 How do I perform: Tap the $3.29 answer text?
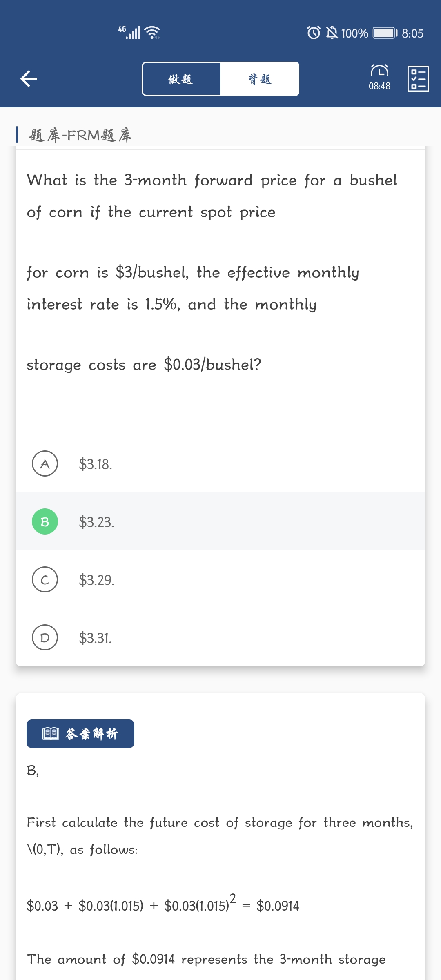point(97,580)
